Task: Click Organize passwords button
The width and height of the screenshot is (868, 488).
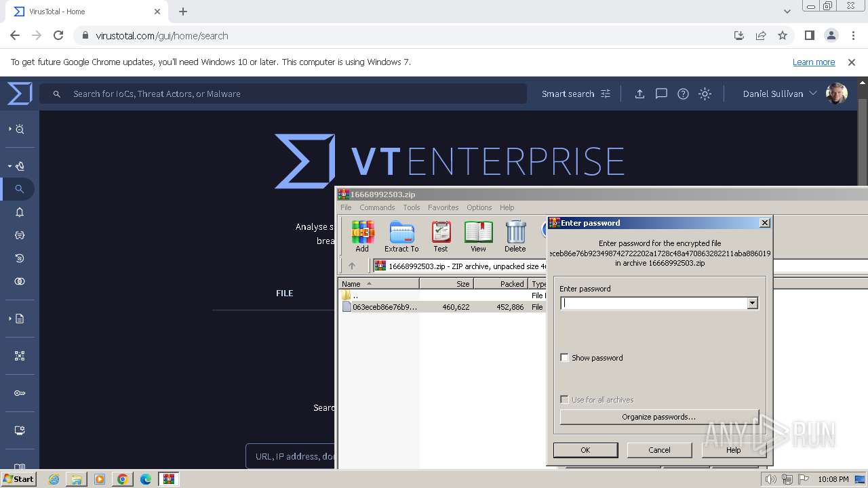Action: coord(658,417)
